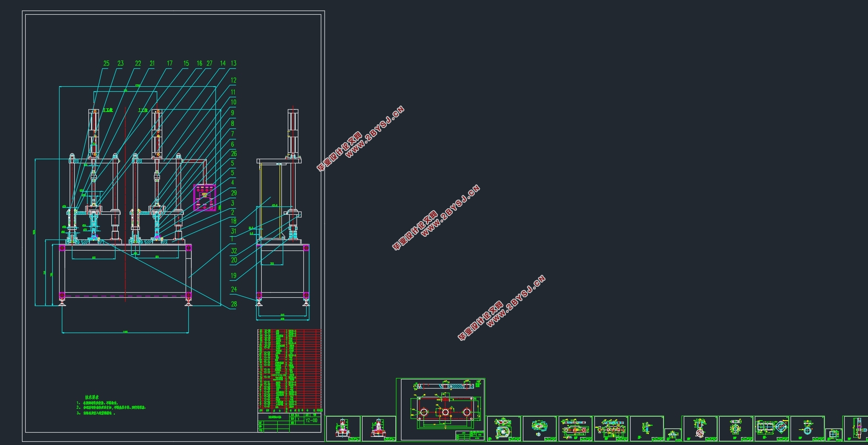Screen dimensions: 868x445
Task: Click the item number 18 callout
Action: [x=233, y=221]
